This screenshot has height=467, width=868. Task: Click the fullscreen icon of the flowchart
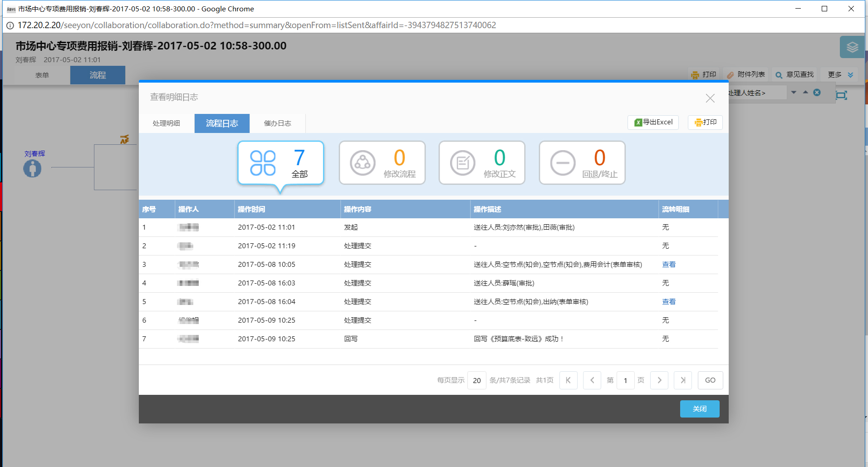842,95
